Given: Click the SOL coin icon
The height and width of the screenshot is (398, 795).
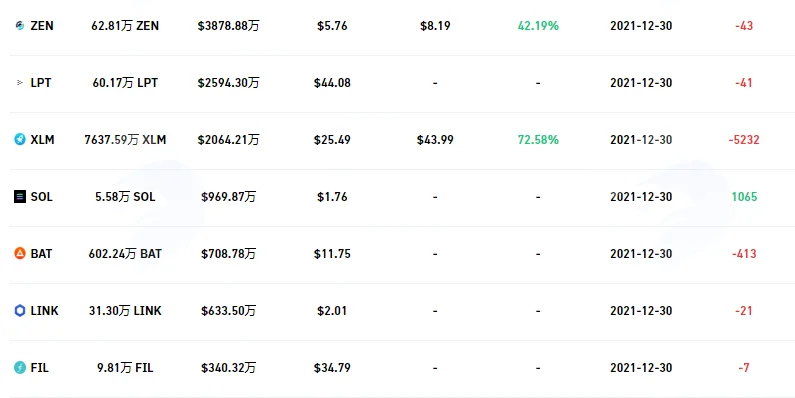Looking at the screenshot, I should (x=20, y=196).
